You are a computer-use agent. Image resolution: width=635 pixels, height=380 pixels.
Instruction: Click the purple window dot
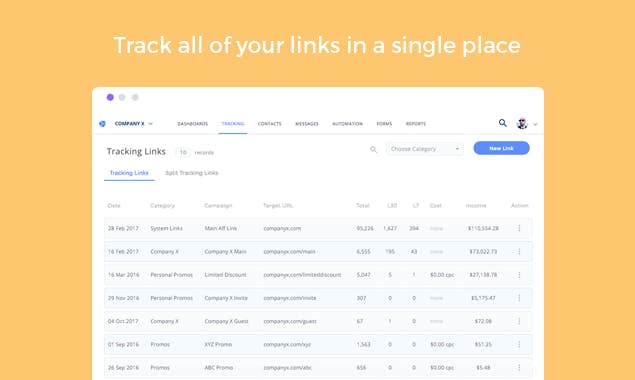110,97
